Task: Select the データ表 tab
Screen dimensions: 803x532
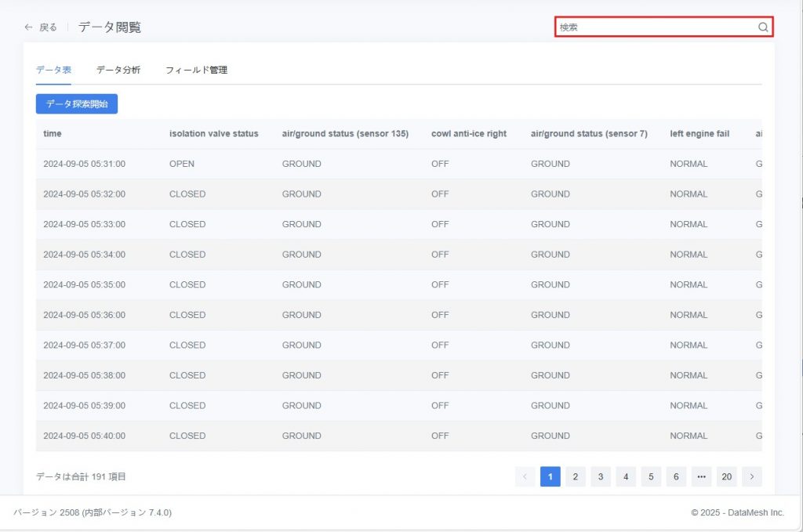Action: 53,70
